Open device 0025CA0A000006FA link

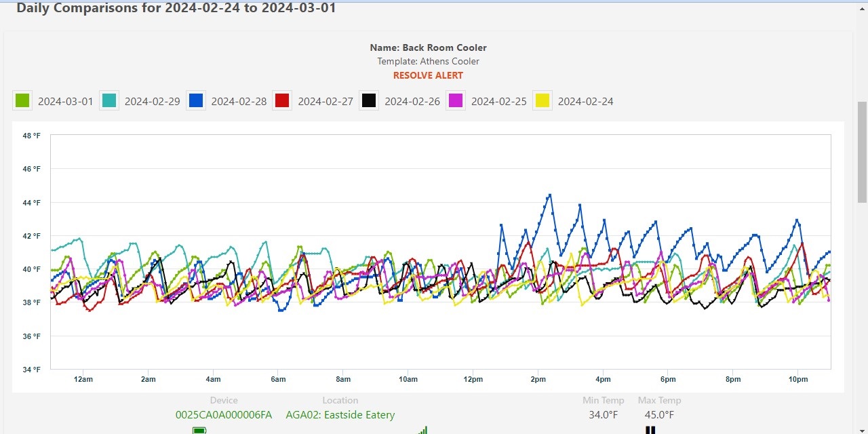[224, 414]
